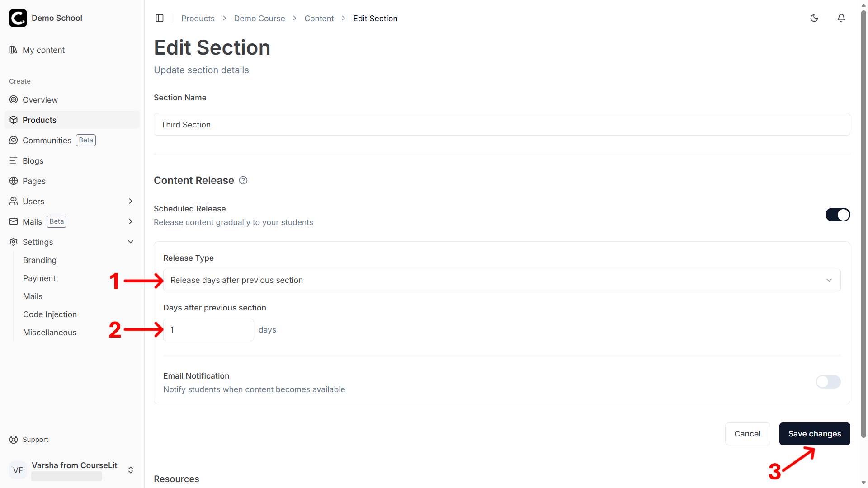The image size is (868, 488).
Task: Go to Branding settings
Action: [x=40, y=260]
